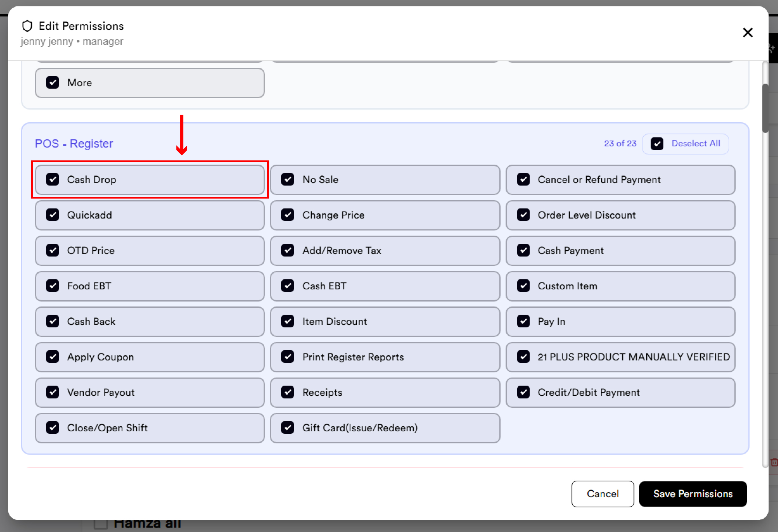Toggle the No Sale permission
The image size is (778, 532).
[x=287, y=179]
